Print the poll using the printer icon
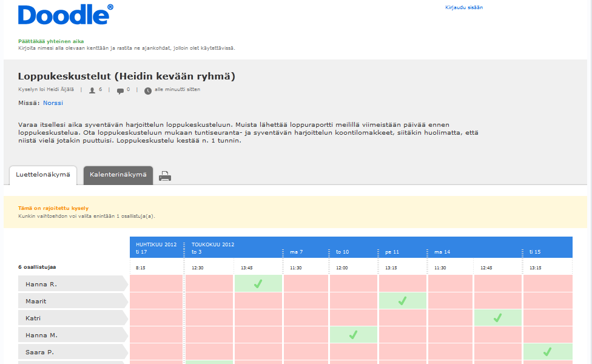This screenshot has height=364, width=592. [x=165, y=176]
